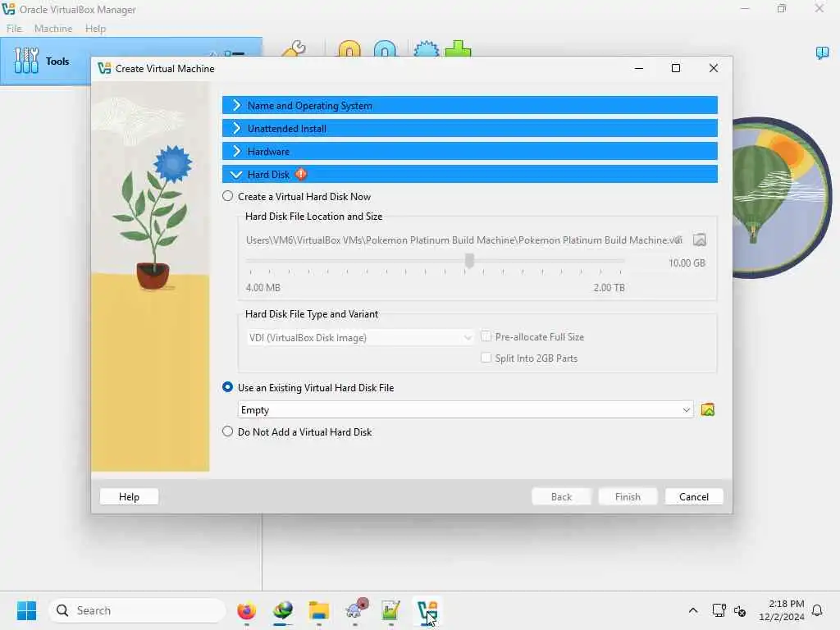
Task: Click the network status tray icon
Action: click(719, 610)
